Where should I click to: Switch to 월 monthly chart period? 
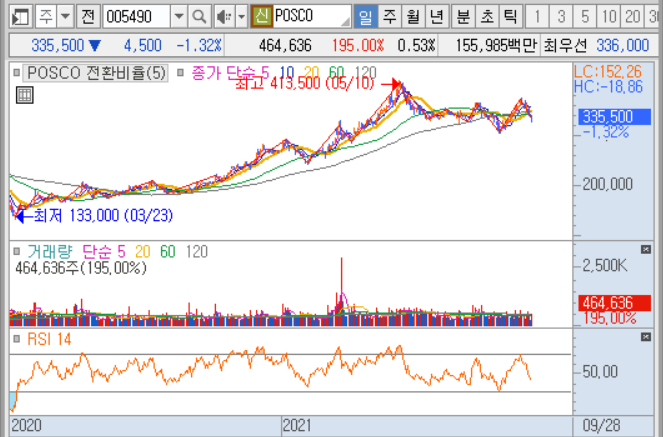click(x=413, y=17)
